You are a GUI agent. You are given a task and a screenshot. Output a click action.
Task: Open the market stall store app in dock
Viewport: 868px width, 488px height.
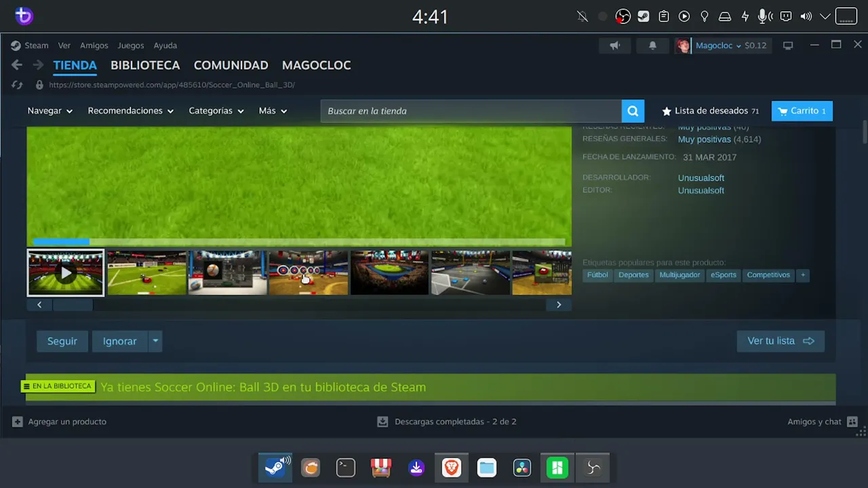click(x=381, y=468)
